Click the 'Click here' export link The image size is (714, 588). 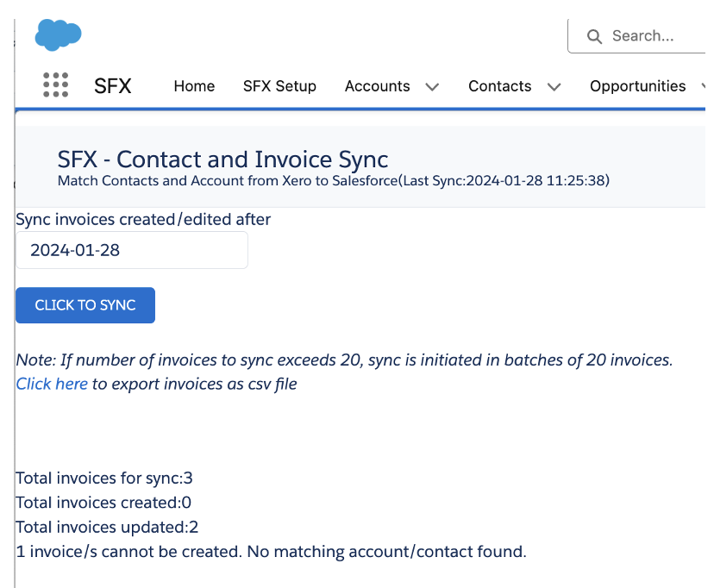(x=52, y=384)
